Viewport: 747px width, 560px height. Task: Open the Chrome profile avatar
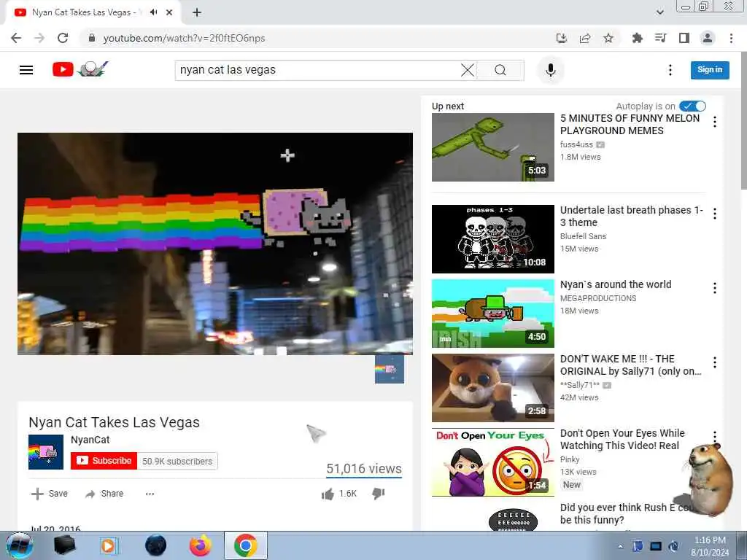[708, 38]
